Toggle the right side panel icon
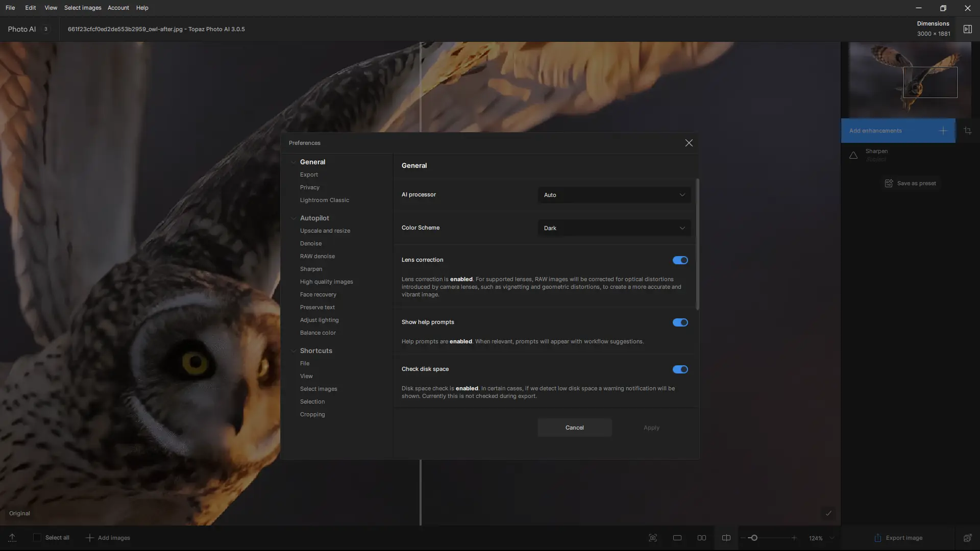Viewport: 980px width, 551px height. pyautogui.click(x=967, y=29)
